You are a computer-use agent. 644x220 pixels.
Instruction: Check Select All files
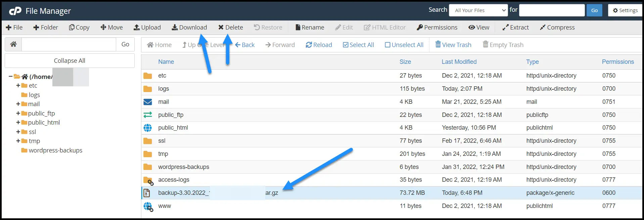358,45
